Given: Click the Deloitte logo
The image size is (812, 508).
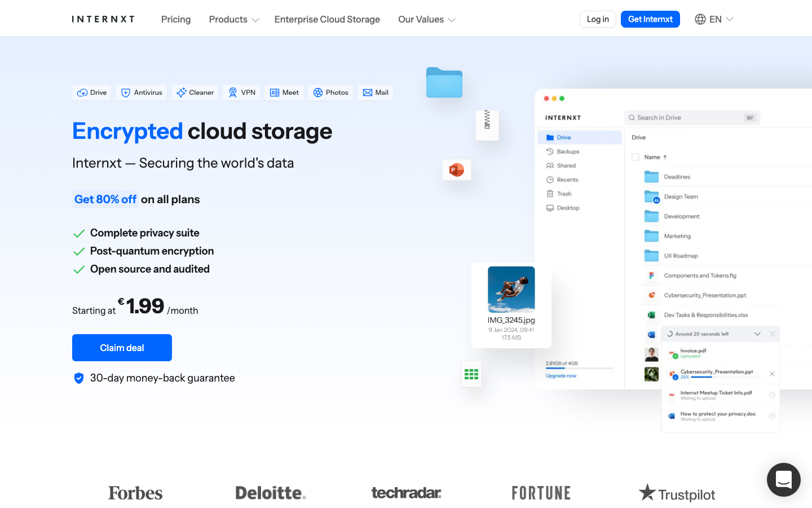Looking at the screenshot, I should point(271,493).
